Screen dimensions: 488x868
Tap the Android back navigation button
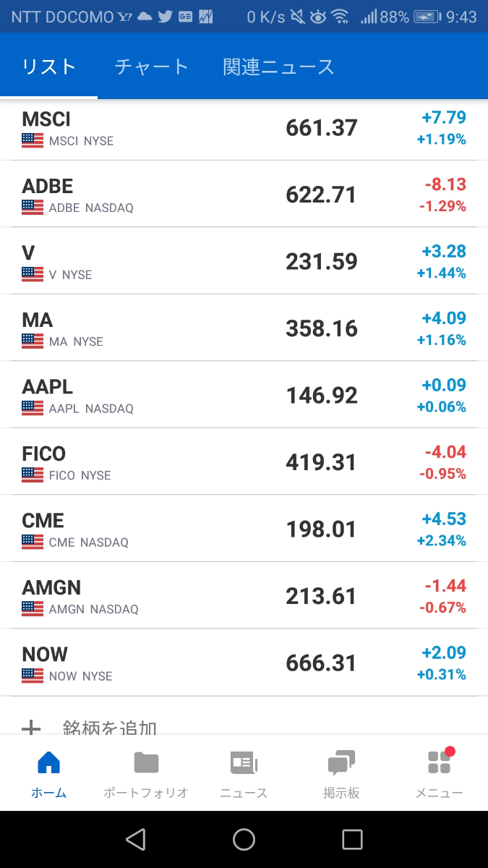[134, 839]
